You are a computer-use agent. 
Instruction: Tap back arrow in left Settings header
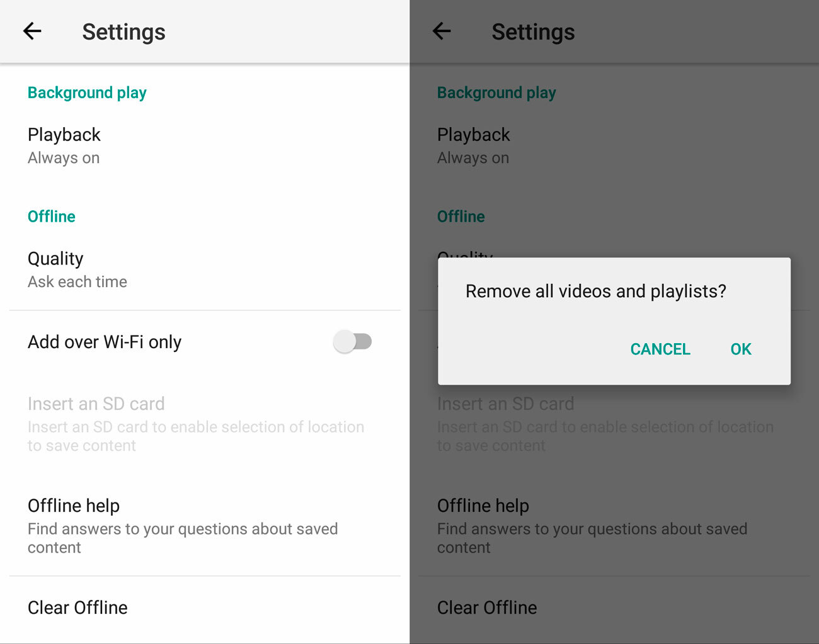32,31
